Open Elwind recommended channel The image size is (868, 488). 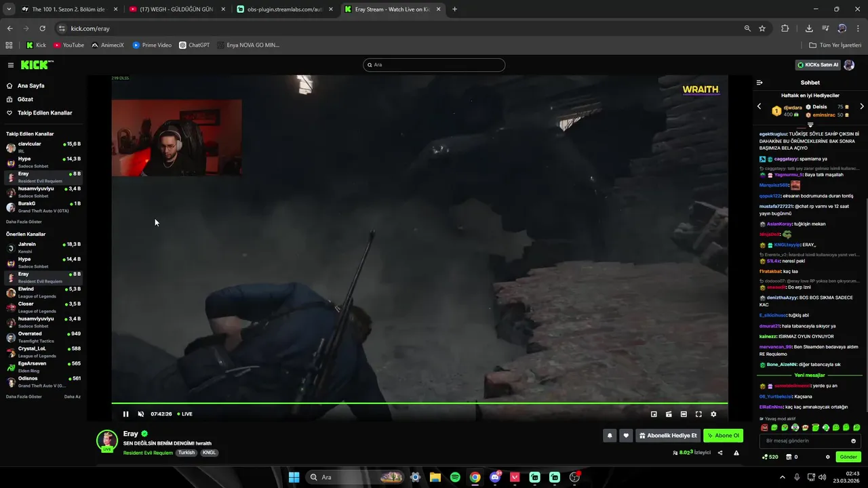43,292
